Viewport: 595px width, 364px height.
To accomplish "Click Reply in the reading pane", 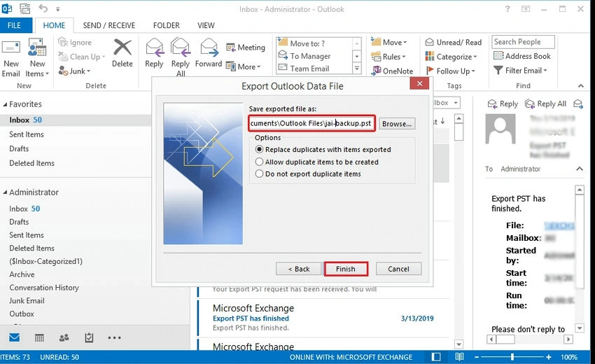I will coord(503,104).
